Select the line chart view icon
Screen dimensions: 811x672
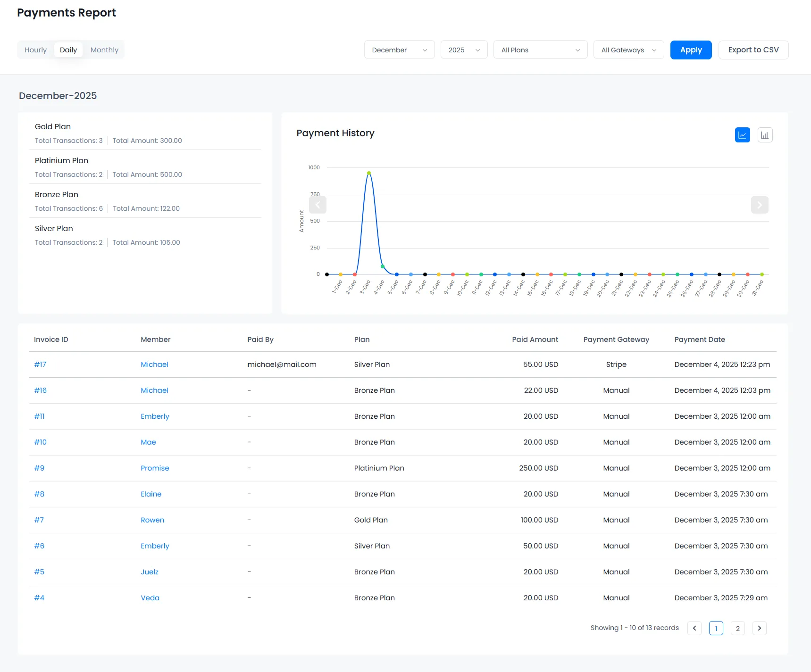coord(742,135)
